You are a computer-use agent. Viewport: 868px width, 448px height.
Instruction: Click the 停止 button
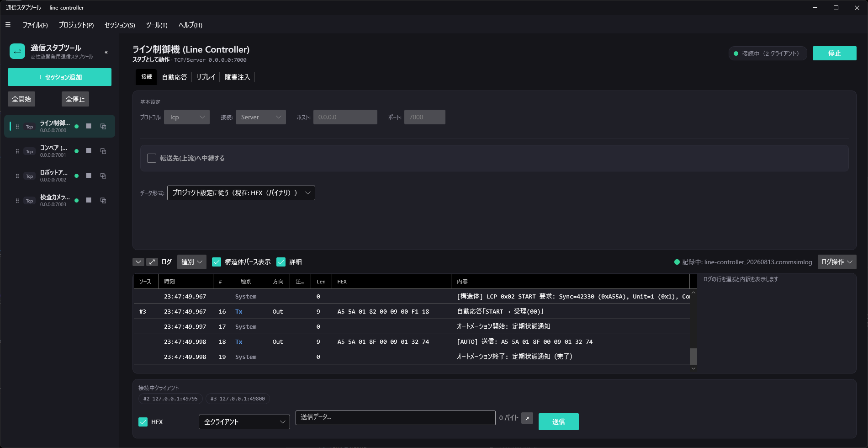834,53
